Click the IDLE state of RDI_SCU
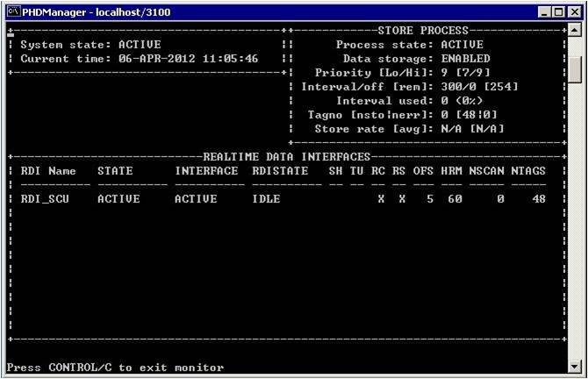Screen dimensions: 588x379 click(x=266, y=199)
